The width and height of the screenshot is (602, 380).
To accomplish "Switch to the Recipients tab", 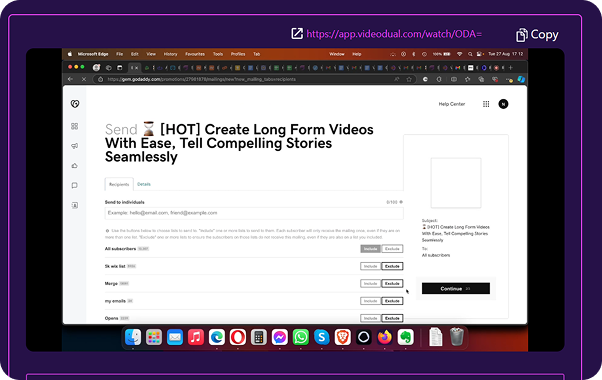I will [x=119, y=184].
